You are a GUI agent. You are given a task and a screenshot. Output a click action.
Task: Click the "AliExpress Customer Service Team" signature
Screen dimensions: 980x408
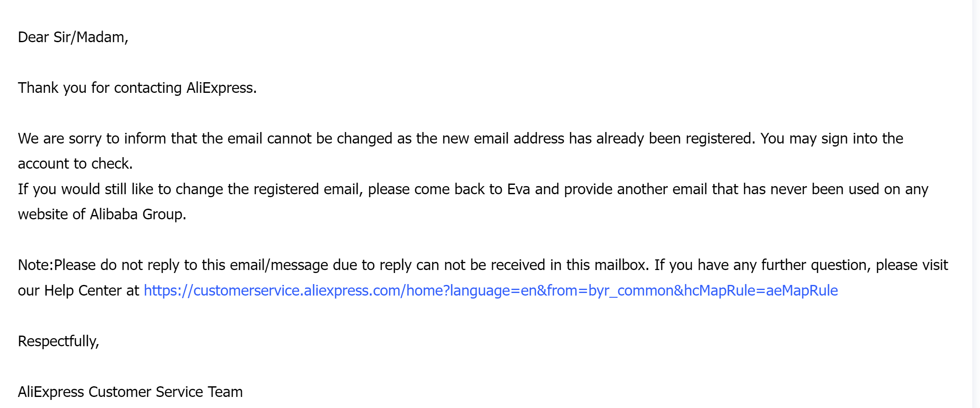click(x=130, y=392)
